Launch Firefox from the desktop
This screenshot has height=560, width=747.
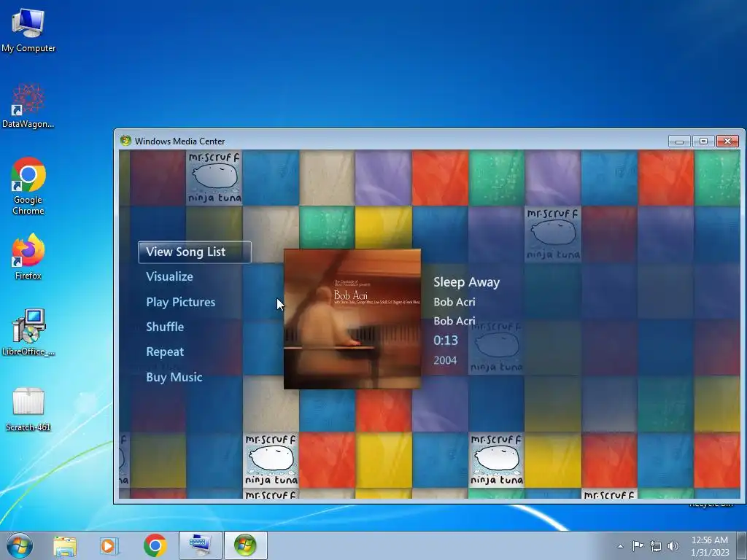tap(28, 256)
